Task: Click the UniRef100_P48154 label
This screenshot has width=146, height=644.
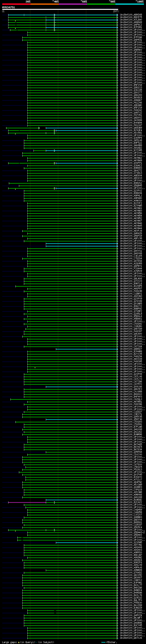Action: click(x=131, y=356)
